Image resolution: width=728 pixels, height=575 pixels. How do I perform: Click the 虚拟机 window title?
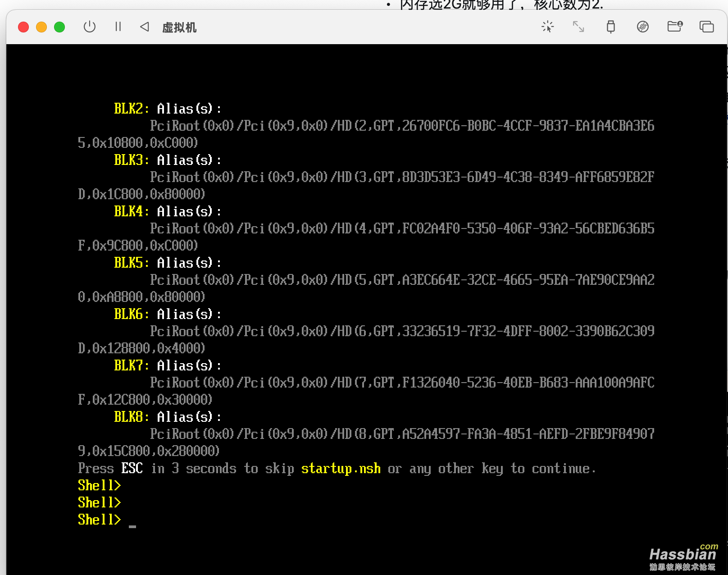click(179, 27)
